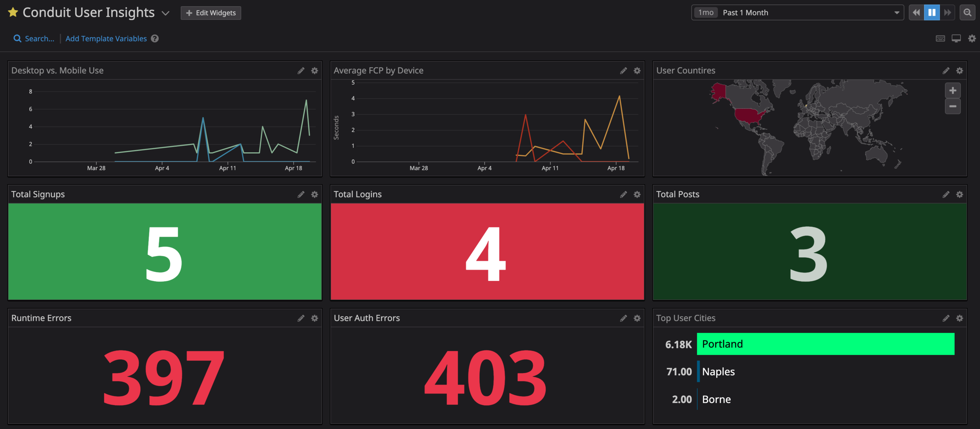Viewport: 980px width, 429px height.
Task: Open settings gear for Average FCP by Device
Action: pyautogui.click(x=637, y=71)
